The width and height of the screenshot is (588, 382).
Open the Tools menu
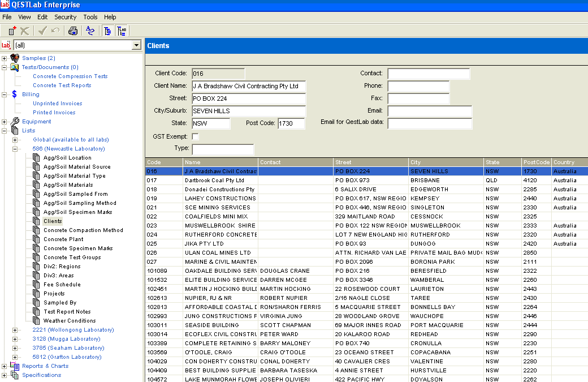pos(90,17)
